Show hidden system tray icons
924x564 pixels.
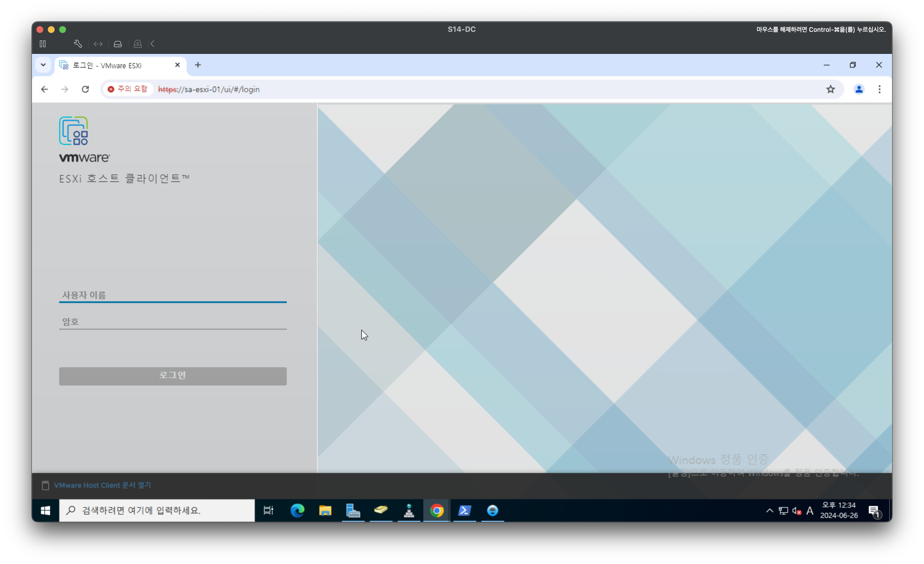[769, 510]
